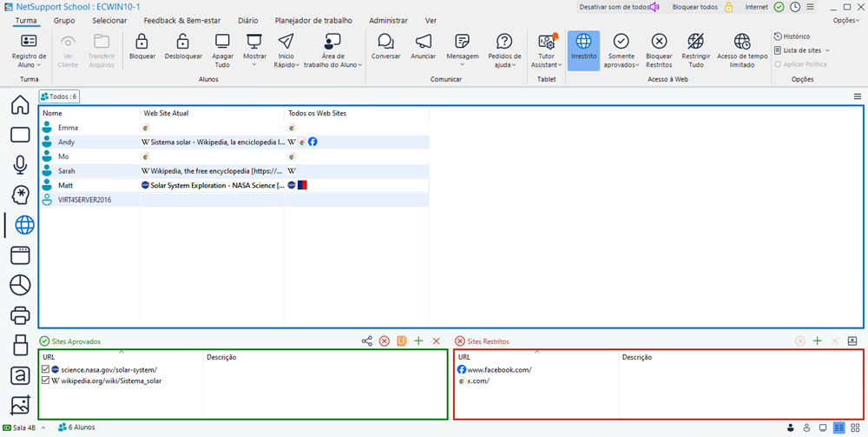The image size is (868, 437).
Task: Select student Matt row
Action: [233, 185]
